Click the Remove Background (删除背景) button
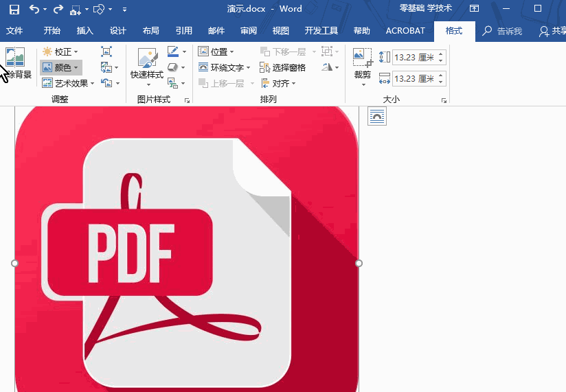 pos(16,63)
